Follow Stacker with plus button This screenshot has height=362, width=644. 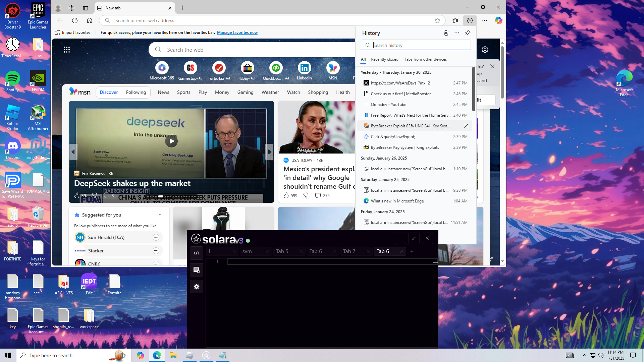(x=156, y=251)
